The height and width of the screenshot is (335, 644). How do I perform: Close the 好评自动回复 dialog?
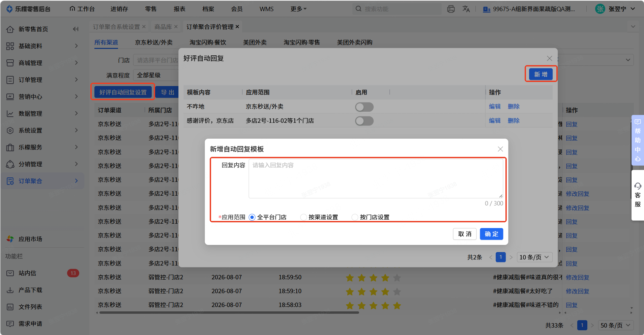coord(550,58)
